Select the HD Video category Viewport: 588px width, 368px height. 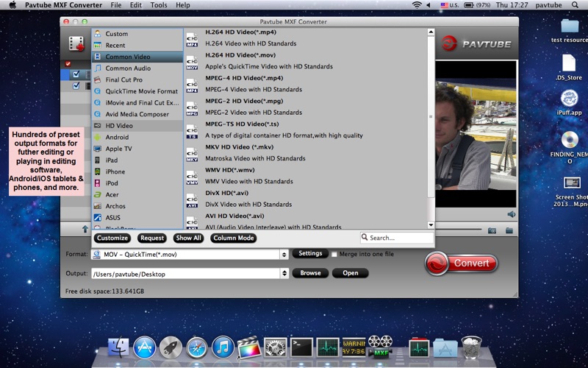pyautogui.click(x=137, y=126)
